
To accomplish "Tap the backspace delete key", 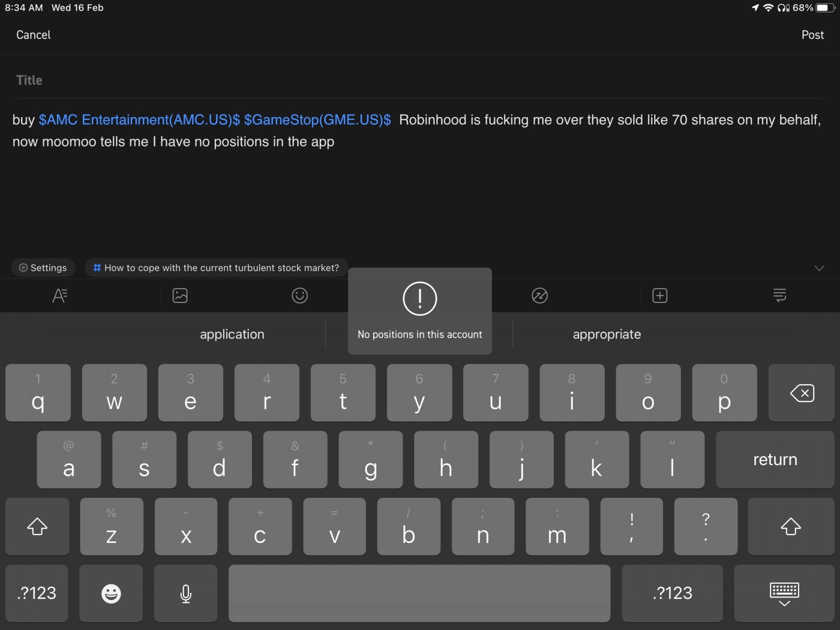I will 801,393.
